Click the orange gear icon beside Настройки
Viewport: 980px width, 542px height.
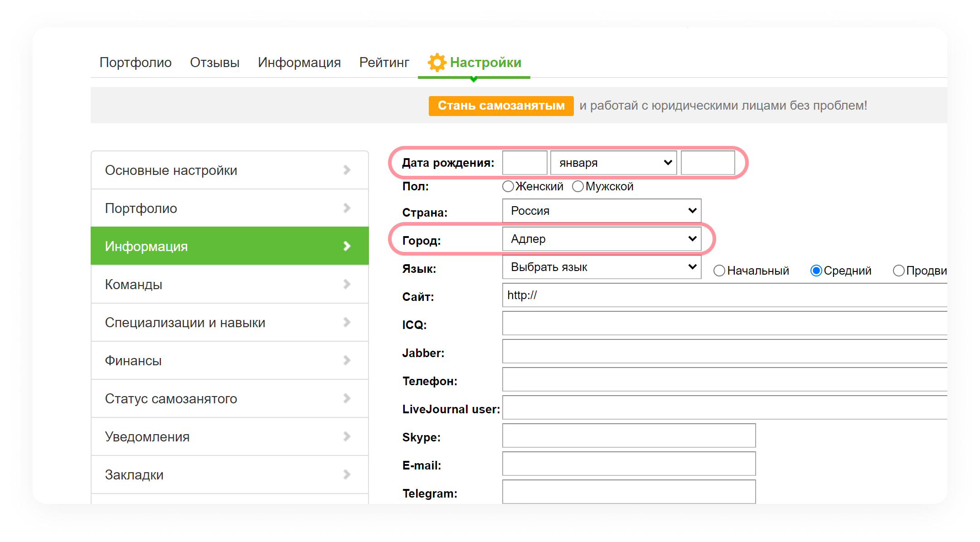coord(437,63)
